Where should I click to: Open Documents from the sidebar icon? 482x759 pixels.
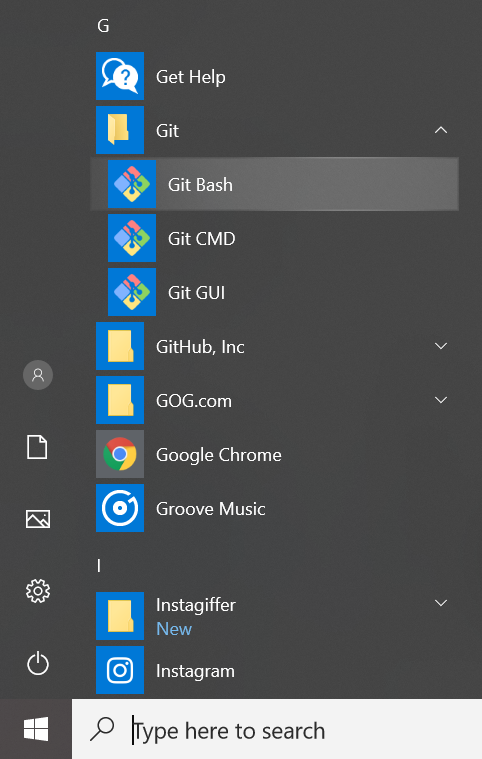pos(37,447)
